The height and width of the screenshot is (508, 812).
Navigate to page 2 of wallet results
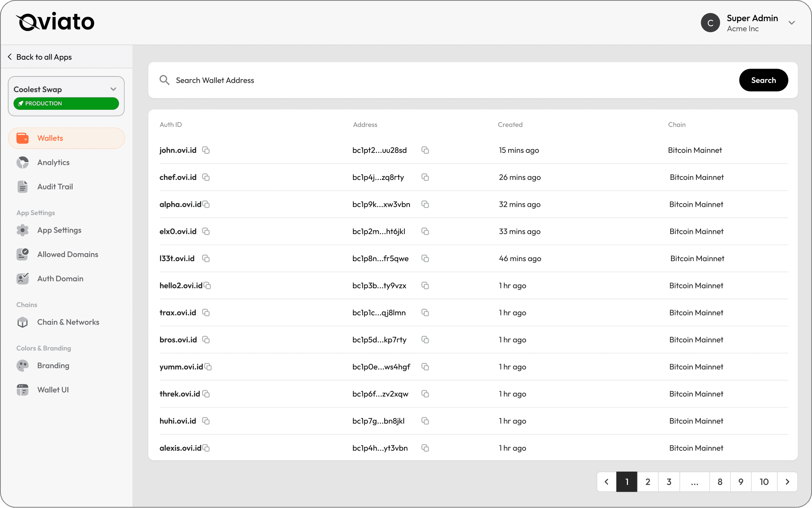click(x=648, y=482)
